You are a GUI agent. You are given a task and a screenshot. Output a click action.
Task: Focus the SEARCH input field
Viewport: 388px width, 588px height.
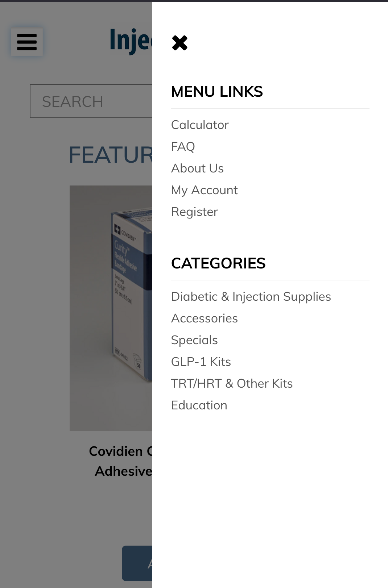click(x=91, y=101)
